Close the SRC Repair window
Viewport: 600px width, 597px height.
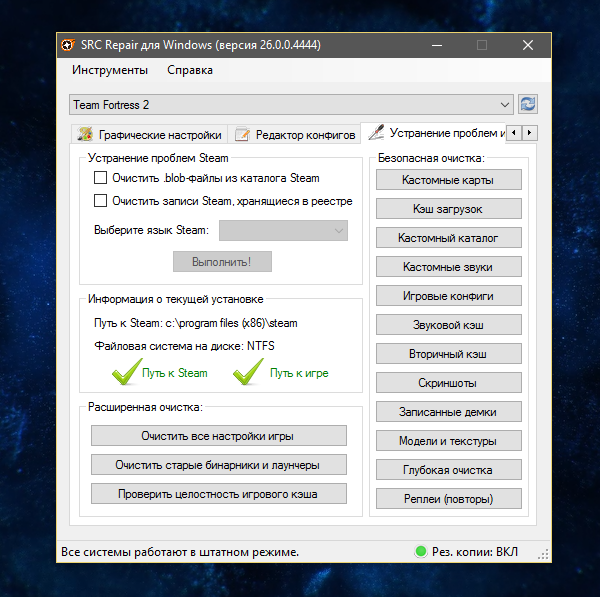coord(528,45)
